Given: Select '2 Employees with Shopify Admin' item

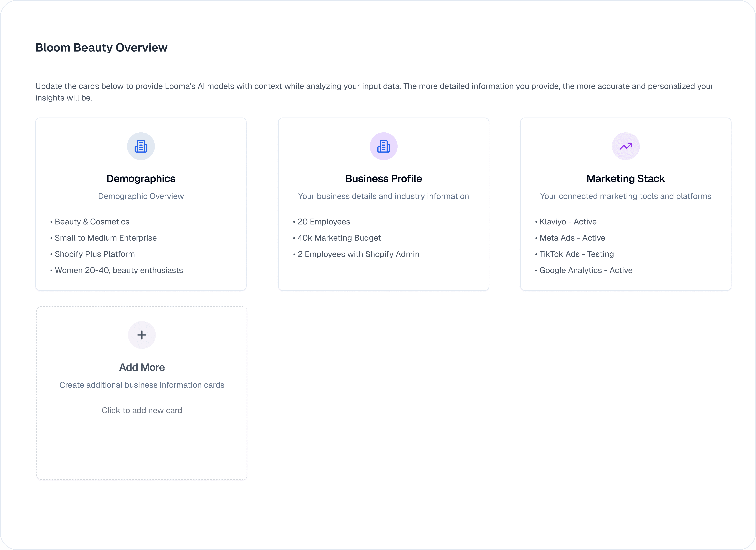Looking at the screenshot, I should [356, 254].
